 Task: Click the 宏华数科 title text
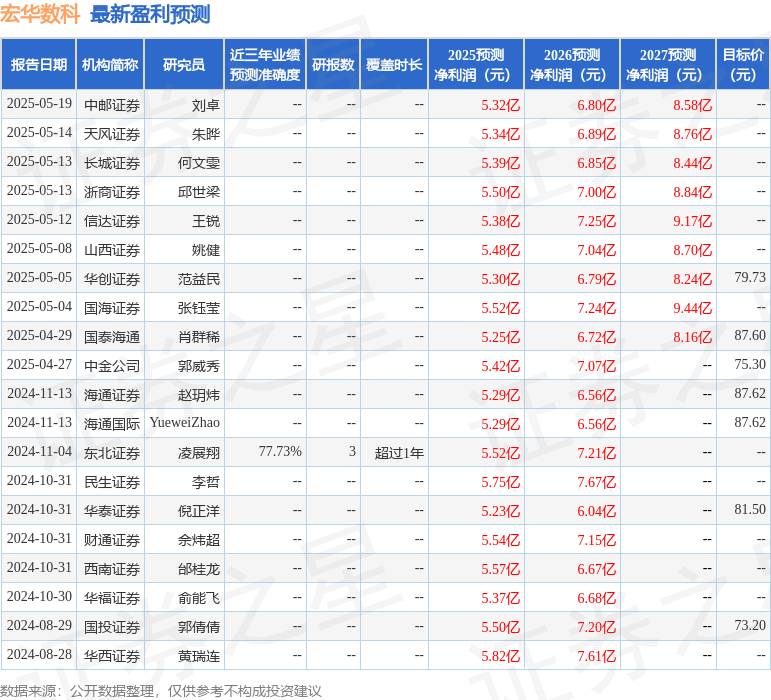[40, 14]
